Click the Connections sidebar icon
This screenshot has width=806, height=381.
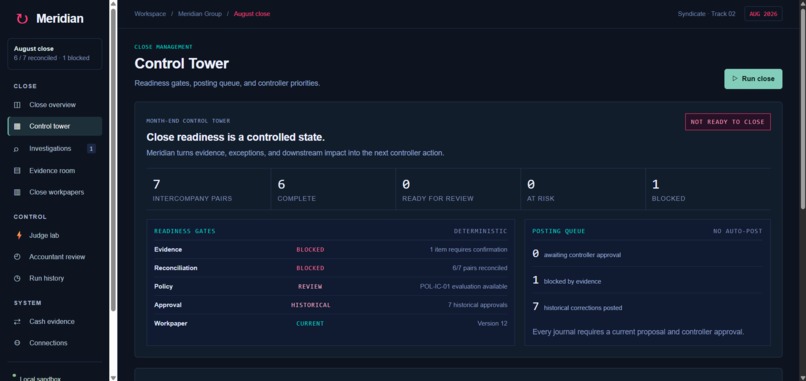(17, 343)
